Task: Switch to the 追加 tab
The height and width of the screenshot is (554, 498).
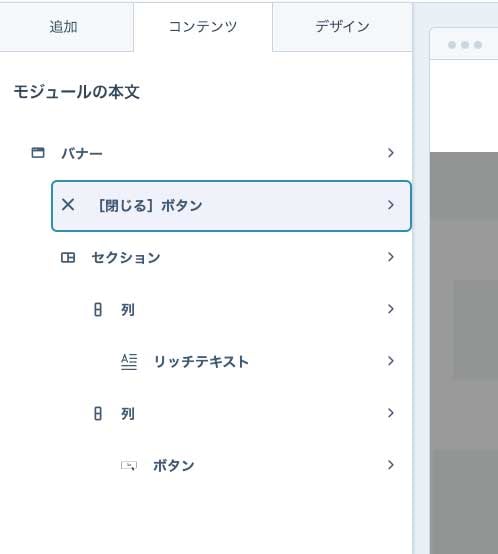Action: [x=64, y=27]
